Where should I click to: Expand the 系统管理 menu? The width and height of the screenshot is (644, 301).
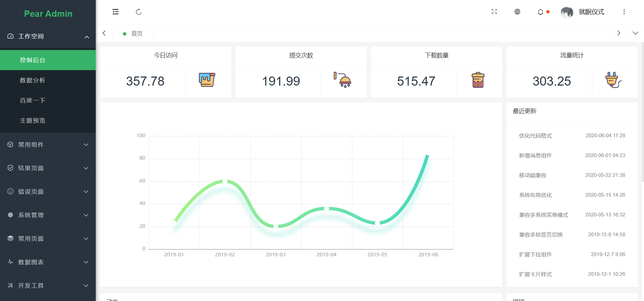48,215
